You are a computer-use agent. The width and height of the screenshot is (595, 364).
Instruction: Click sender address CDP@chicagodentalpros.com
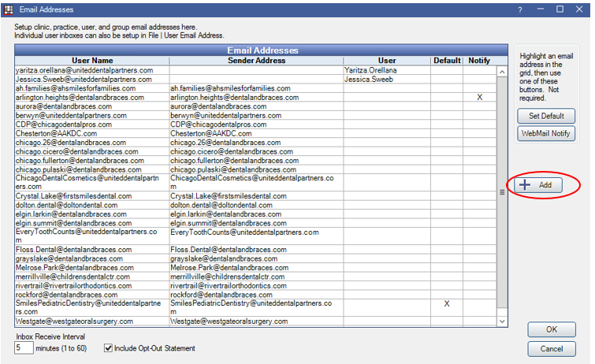pos(218,124)
